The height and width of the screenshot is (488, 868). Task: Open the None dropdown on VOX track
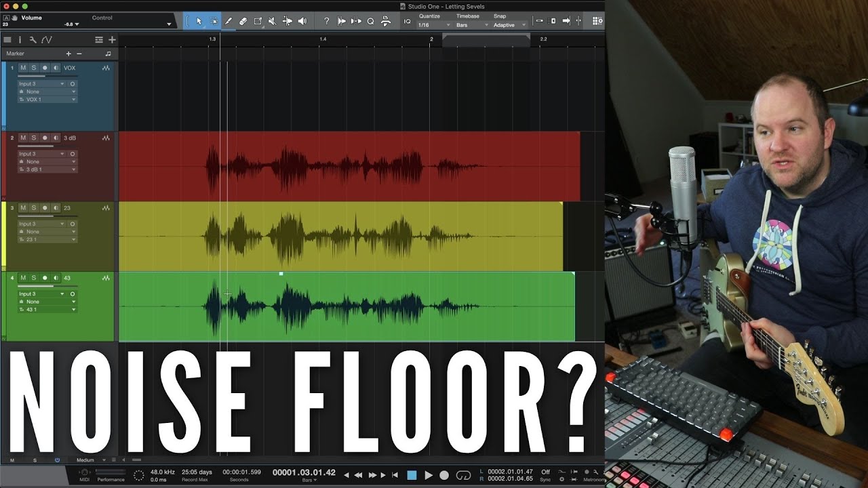[47, 91]
